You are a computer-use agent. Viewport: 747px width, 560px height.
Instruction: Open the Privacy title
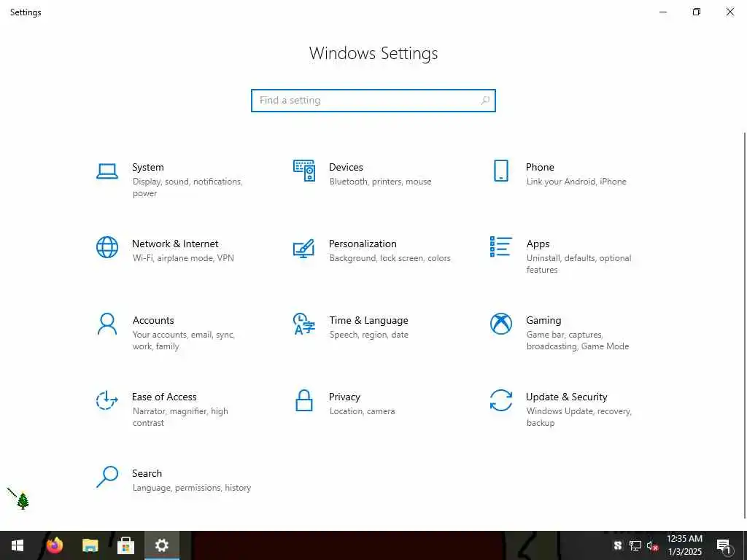(x=344, y=397)
